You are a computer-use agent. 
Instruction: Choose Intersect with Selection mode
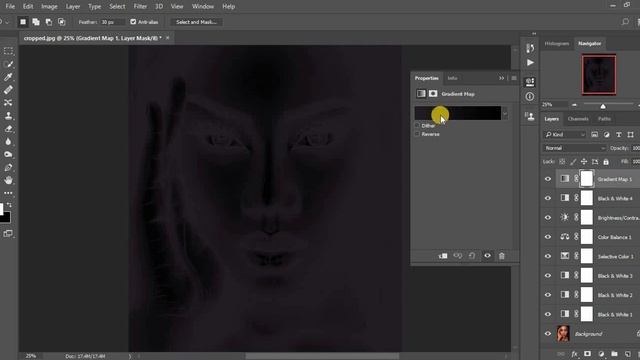pyautogui.click(x=62, y=22)
